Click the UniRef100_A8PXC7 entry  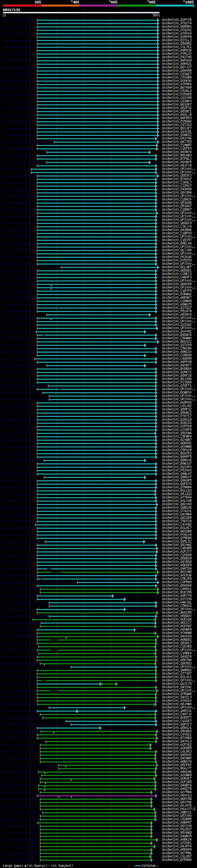click(x=177, y=725)
